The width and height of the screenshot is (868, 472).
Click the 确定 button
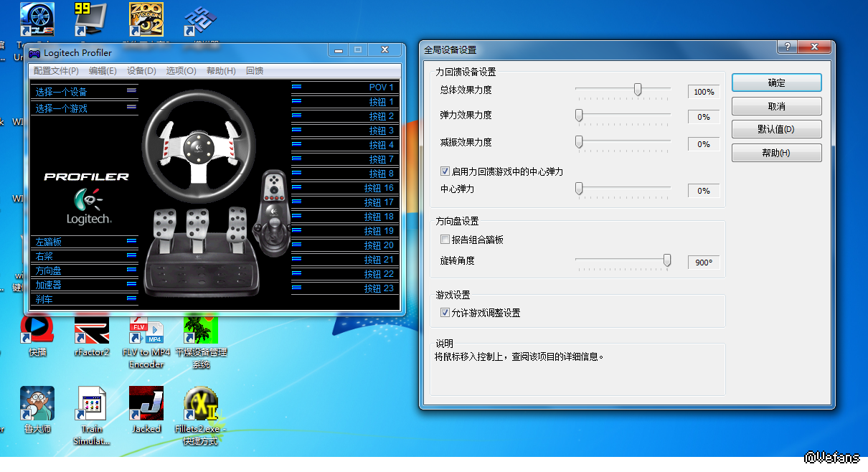pyautogui.click(x=776, y=83)
